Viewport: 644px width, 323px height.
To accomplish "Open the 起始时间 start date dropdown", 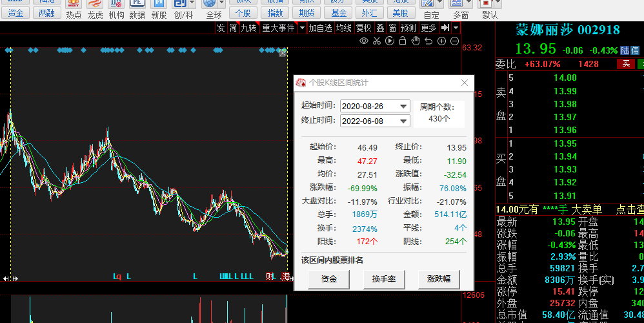I will (x=403, y=106).
